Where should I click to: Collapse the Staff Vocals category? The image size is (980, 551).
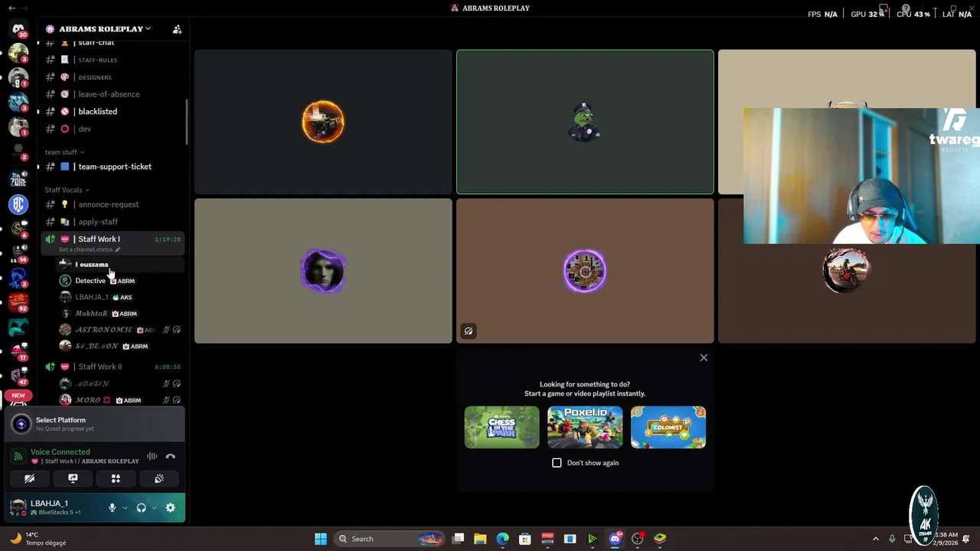[67, 190]
